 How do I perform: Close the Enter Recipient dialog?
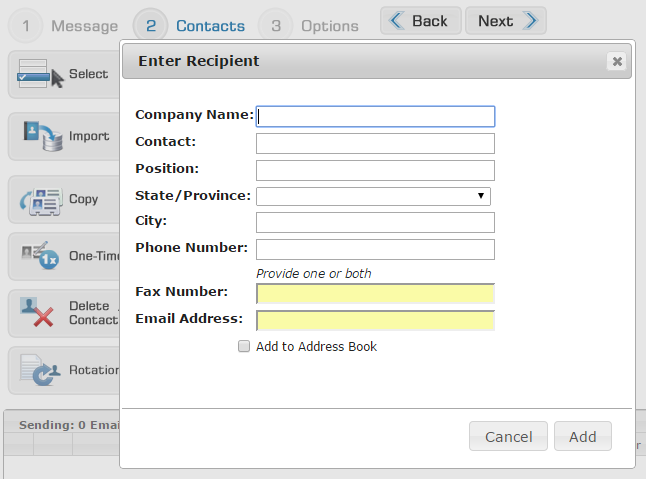617,61
